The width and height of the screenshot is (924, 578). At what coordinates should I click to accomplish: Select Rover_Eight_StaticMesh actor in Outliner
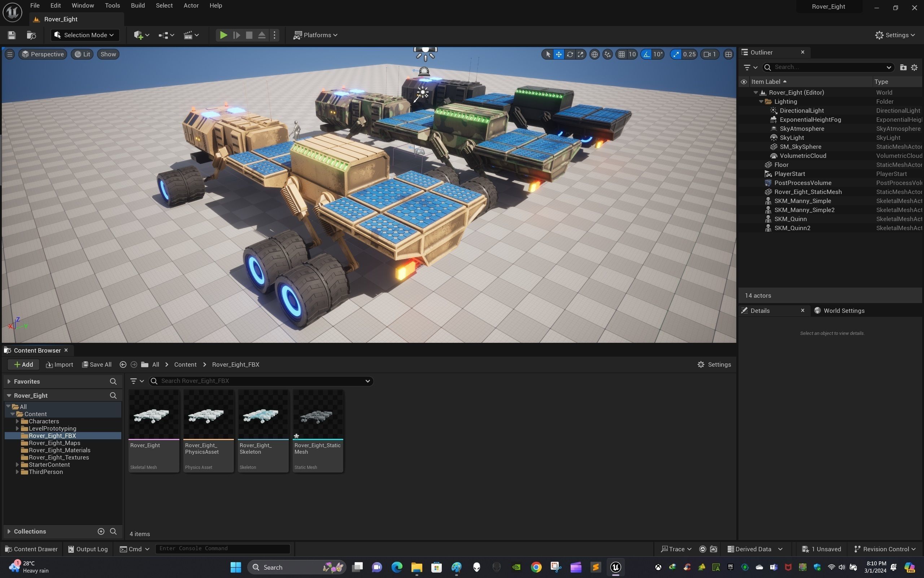coord(807,192)
